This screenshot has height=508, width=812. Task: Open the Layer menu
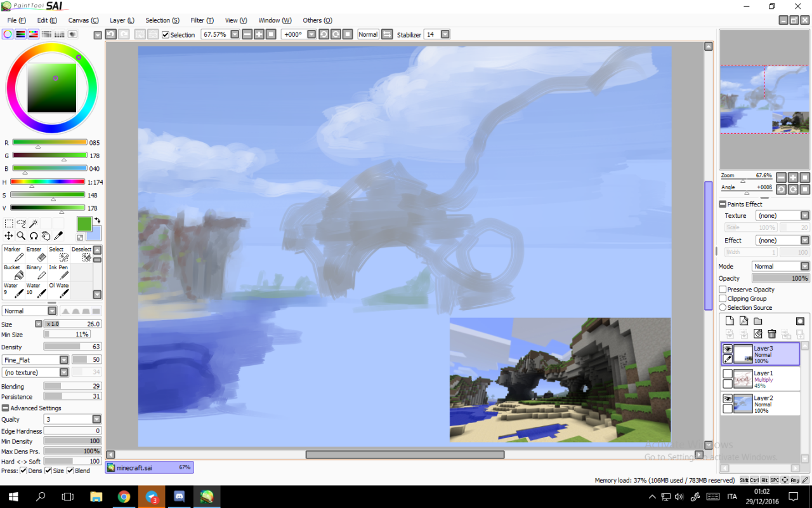tap(122, 20)
